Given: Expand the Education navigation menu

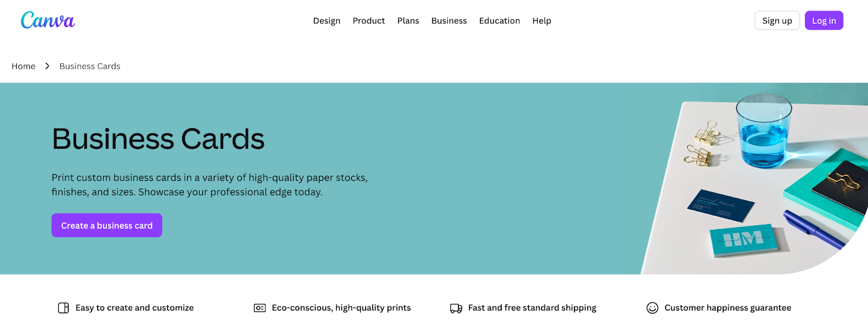Looking at the screenshot, I should click(499, 21).
